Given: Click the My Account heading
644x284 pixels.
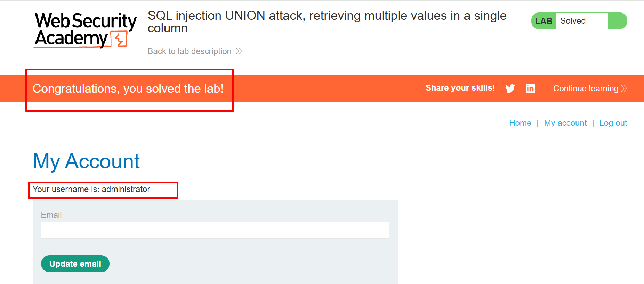Looking at the screenshot, I should 86,161.
